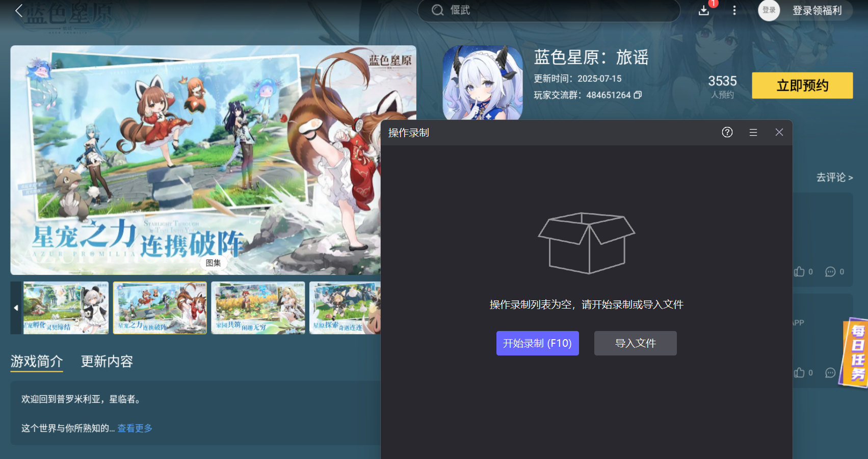
Task: Click the game title 蓝色星原: 旅谣
Action: (591, 57)
